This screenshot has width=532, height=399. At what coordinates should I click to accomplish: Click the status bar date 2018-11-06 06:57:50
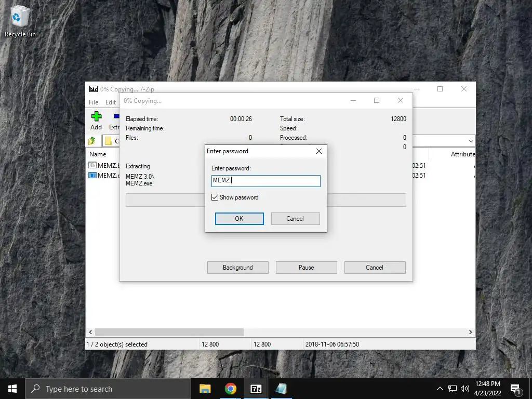click(332, 344)
